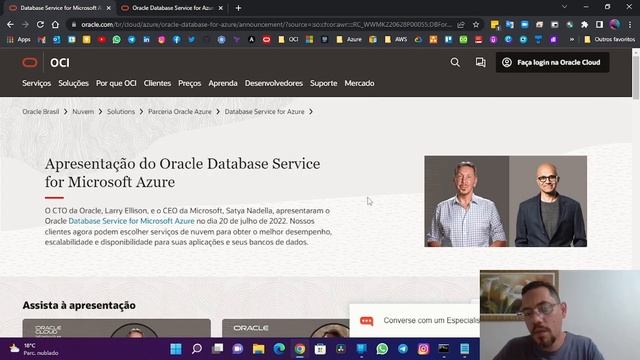The width and height of the screenshot is (640, 360).
Task: Open the Preços menu
Action: click(x=189, y=83)
